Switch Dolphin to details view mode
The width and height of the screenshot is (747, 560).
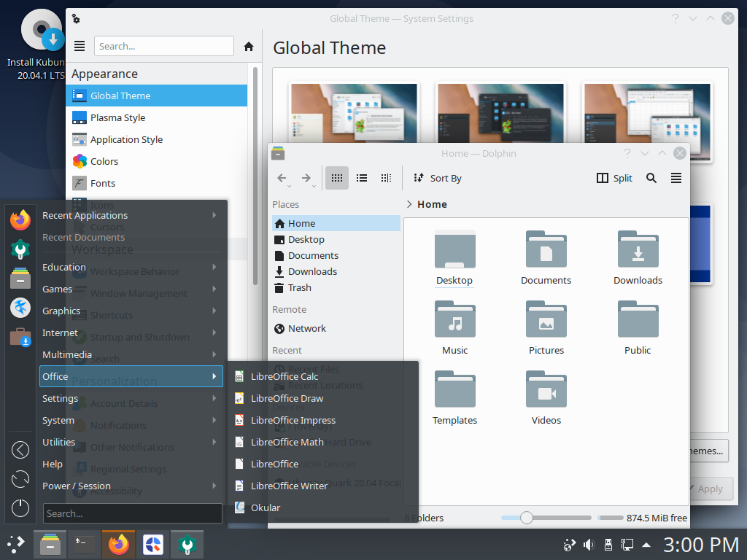387,178
